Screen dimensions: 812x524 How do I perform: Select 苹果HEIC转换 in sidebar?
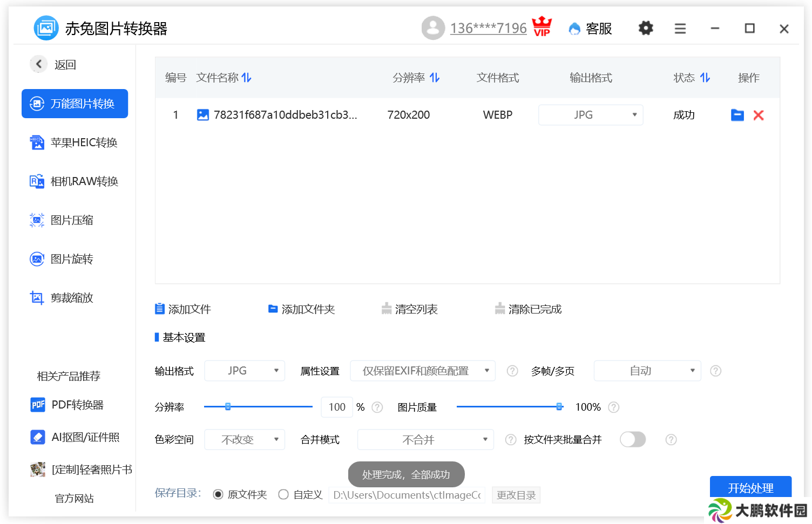[75, 142]
